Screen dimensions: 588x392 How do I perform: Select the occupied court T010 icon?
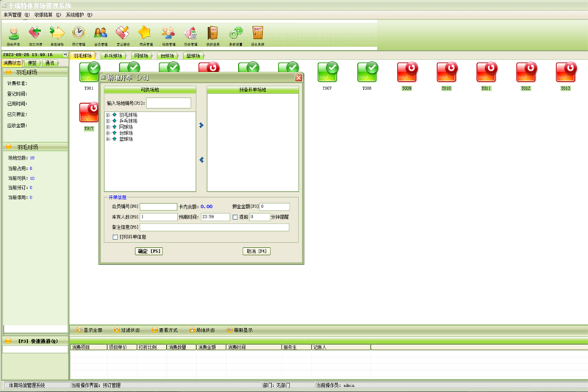coord(447,72)
